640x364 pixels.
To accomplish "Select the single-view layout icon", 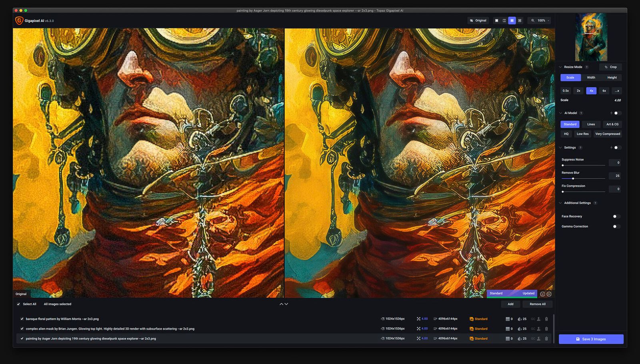I will (x=496, y=20).
